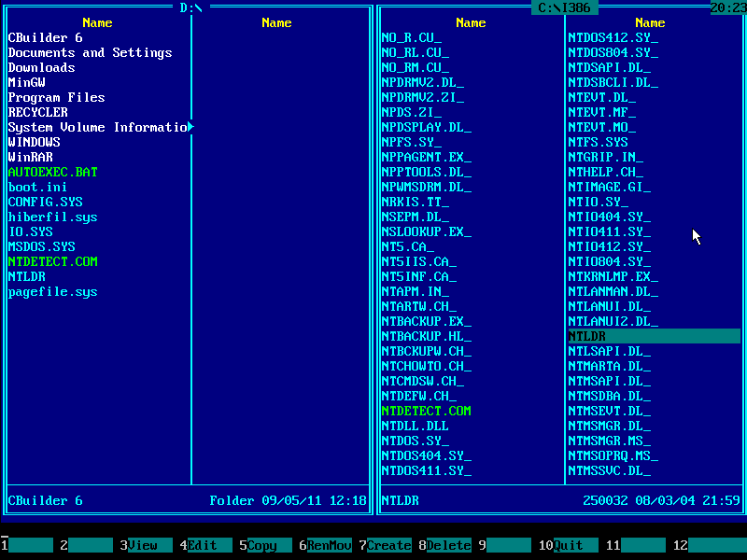747x560 pixels.
Task: Select the CONFIG.SYS file
Action: click(45, 202)
